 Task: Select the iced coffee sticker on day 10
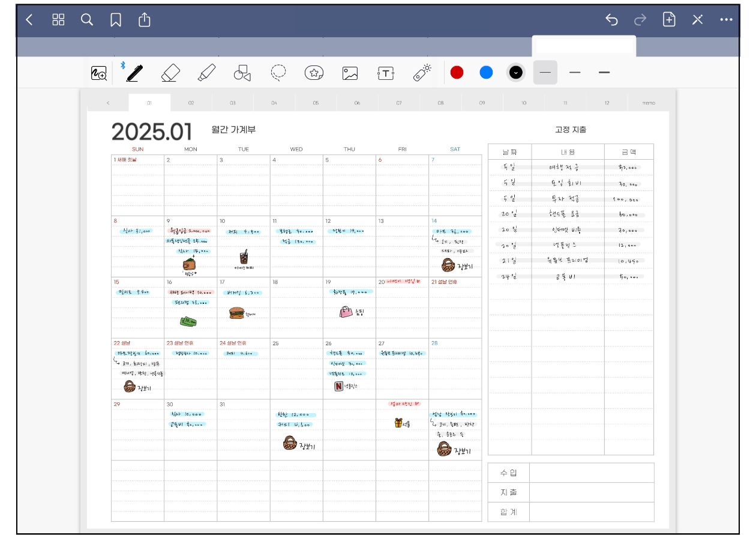[244, 258]
